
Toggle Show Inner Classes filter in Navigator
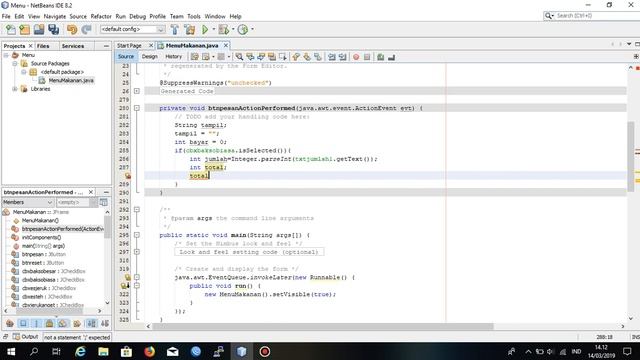click(x=62, y=324)
